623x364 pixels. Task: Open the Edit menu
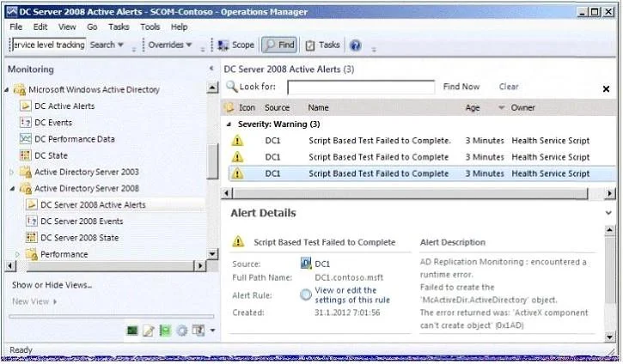(40, 27)
